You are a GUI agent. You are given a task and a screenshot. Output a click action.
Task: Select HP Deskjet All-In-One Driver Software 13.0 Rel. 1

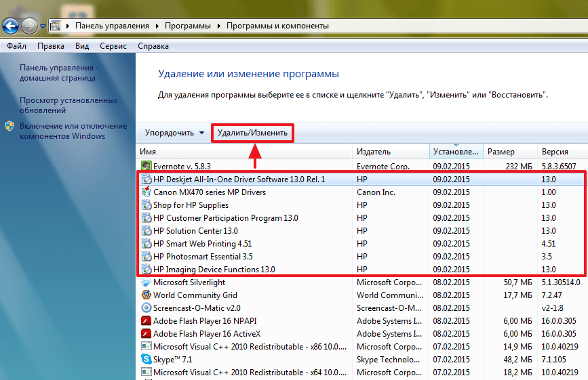pyautogui.click(x=239, y=180)
